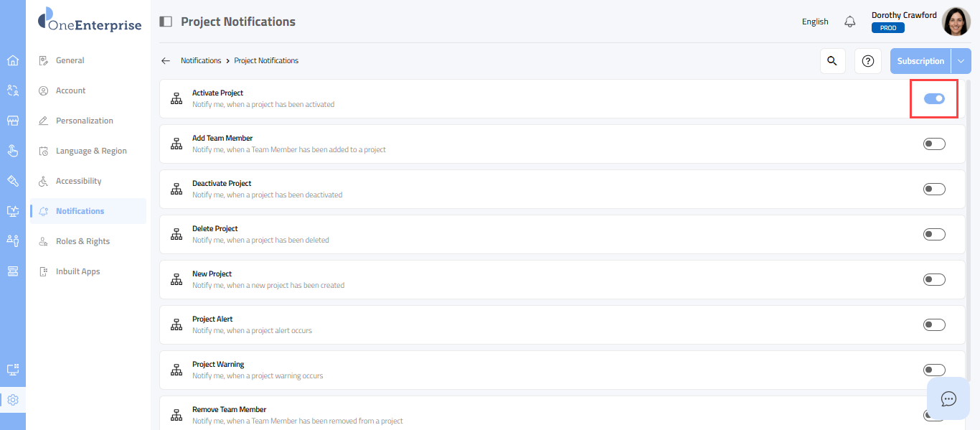Click the home icon in left rail
Screen dimensions: 980x430
(x=12, y=60)
